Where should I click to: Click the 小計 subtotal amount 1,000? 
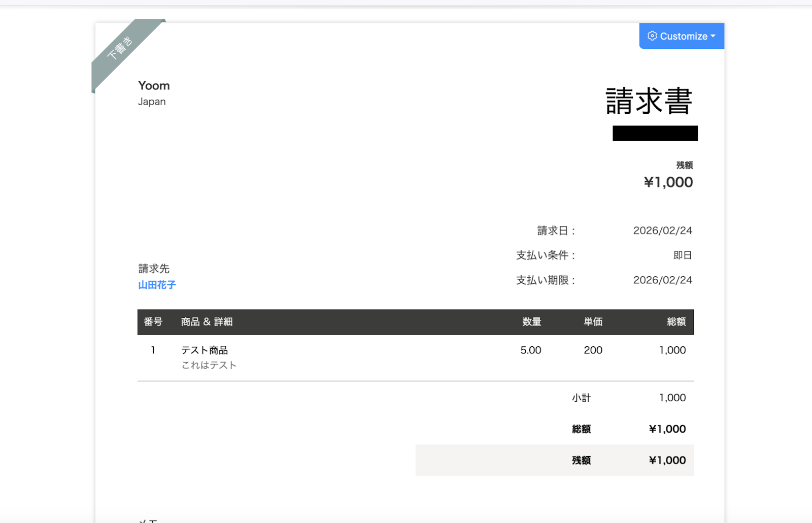click(672, 398)
